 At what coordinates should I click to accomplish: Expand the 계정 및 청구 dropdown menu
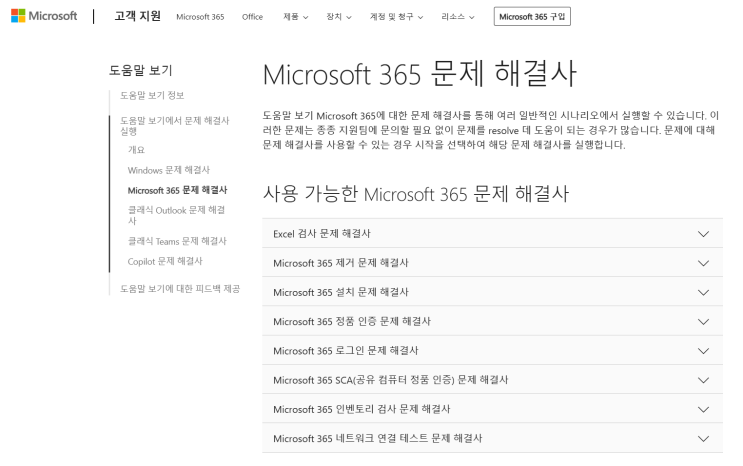(x=396, y=17)
